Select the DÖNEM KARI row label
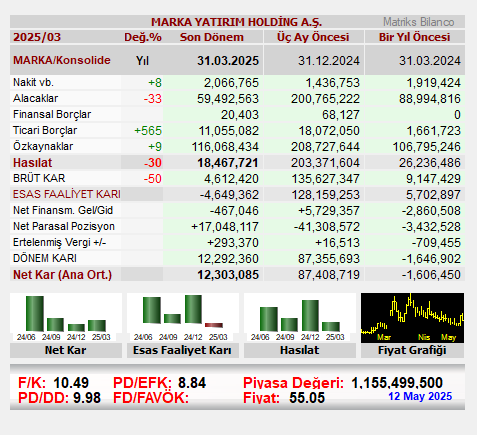 click(45, 258)
